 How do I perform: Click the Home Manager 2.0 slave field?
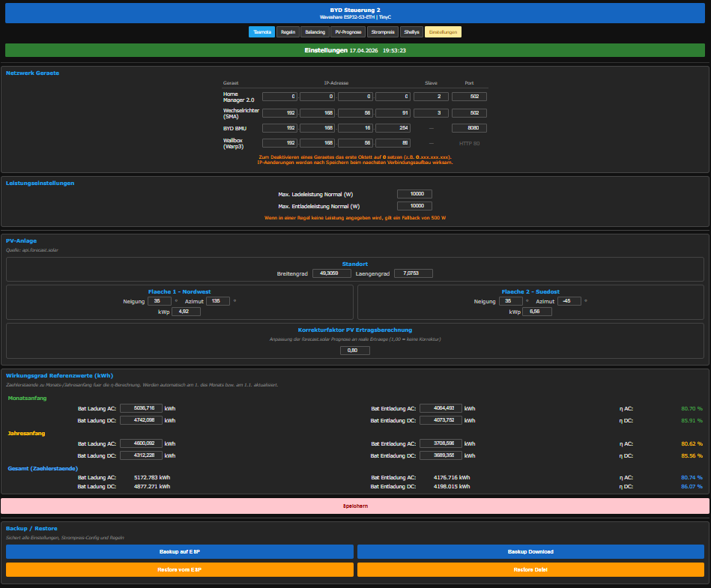click(431, 97)
